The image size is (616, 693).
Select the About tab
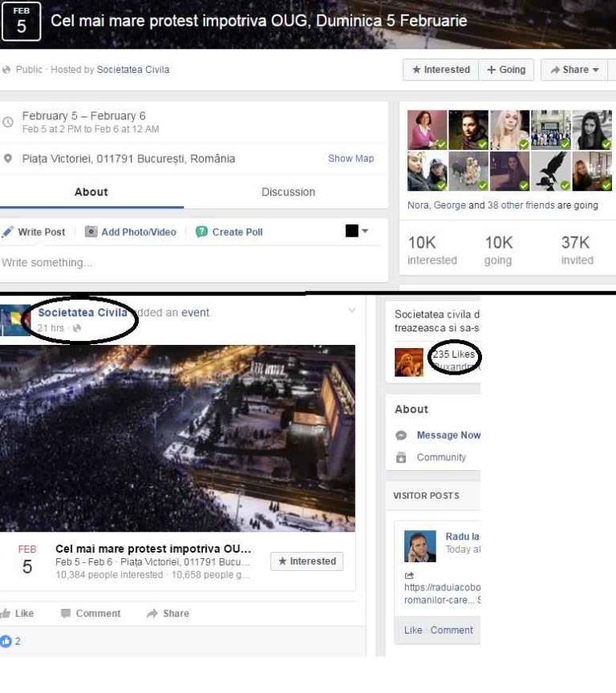(91, 192)
